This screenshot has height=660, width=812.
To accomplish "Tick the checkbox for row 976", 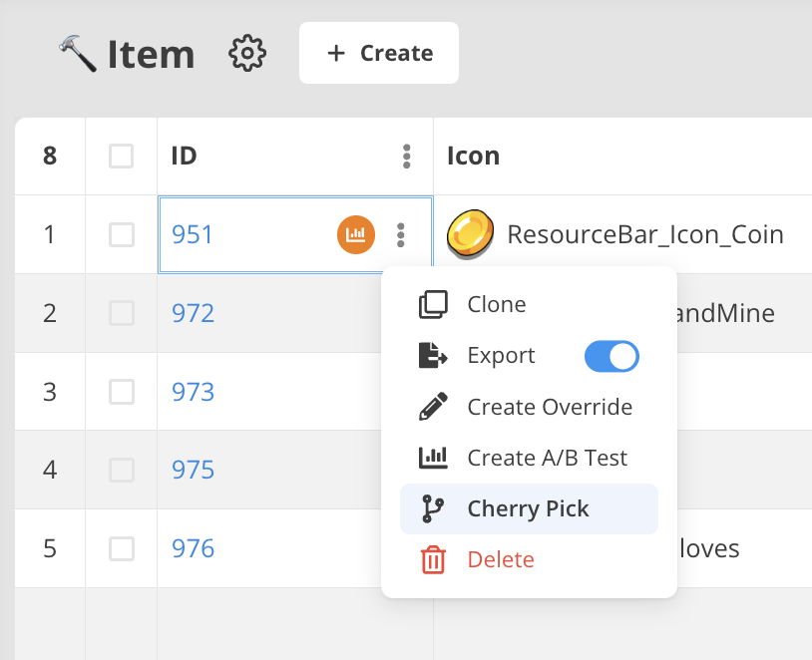I will tap(121, 548).
